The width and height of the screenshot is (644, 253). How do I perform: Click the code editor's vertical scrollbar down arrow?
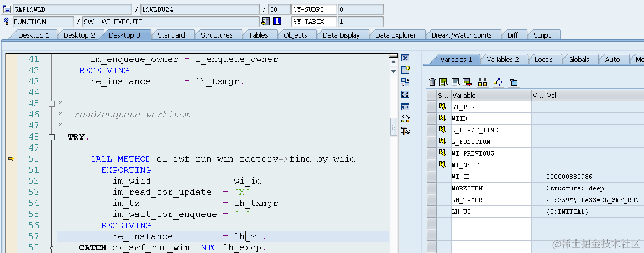(x=394, y=71)
